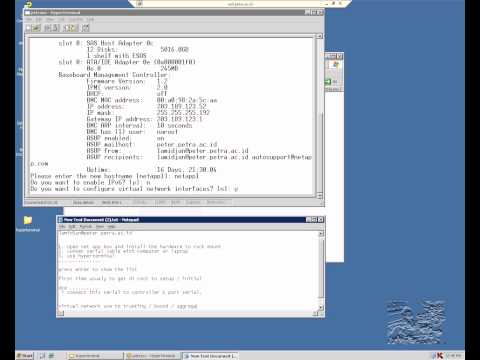Click the 'configure virtual network interfaces' prompt line

tap(134, 189)
